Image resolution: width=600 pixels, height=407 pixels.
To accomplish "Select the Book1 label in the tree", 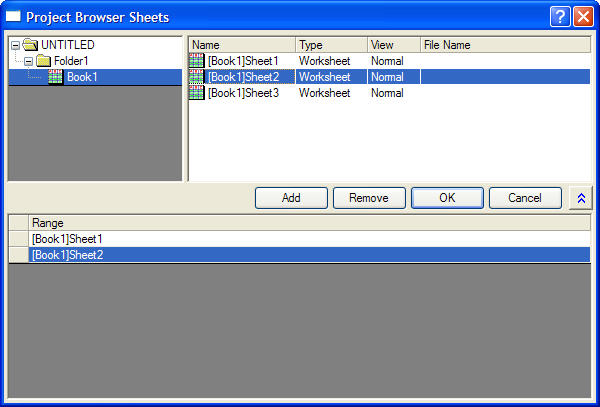I will (x=83, y=77).
